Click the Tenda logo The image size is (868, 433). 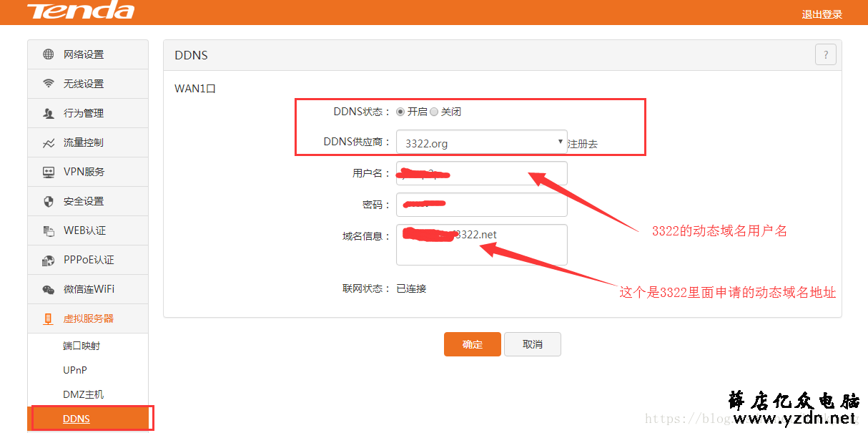tap(81, 11)
